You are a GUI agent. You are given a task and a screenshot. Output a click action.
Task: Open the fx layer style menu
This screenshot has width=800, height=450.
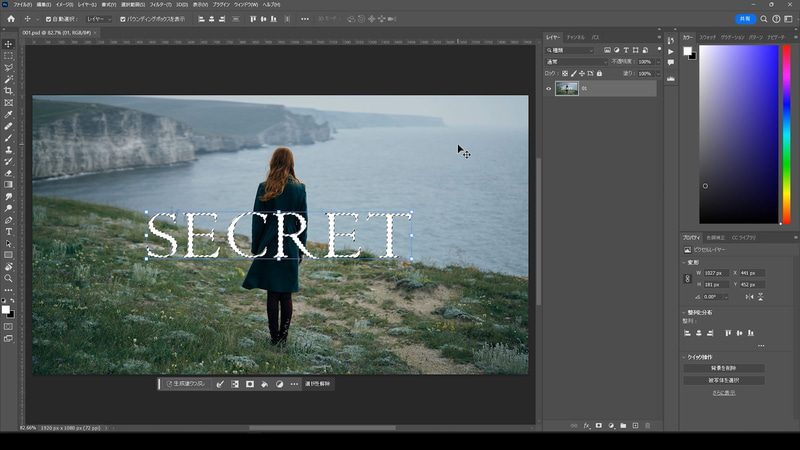(x=586, y=426)
